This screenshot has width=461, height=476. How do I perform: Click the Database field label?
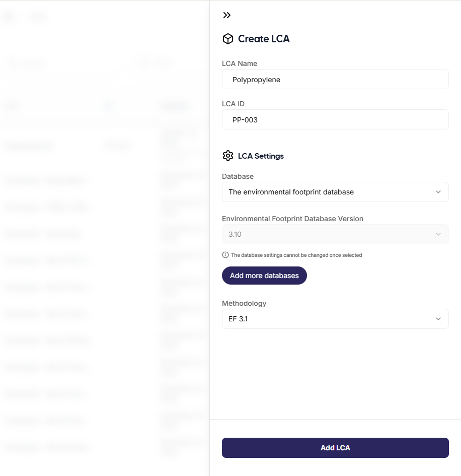(238, 176)
